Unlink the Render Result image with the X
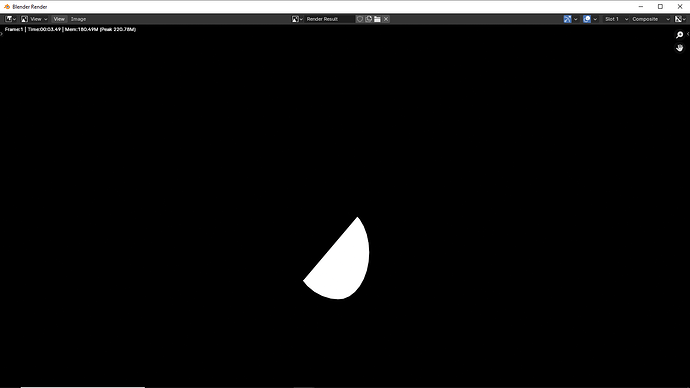Image resolution: width=690 pixels, height=388 pixels. point(386,19)
